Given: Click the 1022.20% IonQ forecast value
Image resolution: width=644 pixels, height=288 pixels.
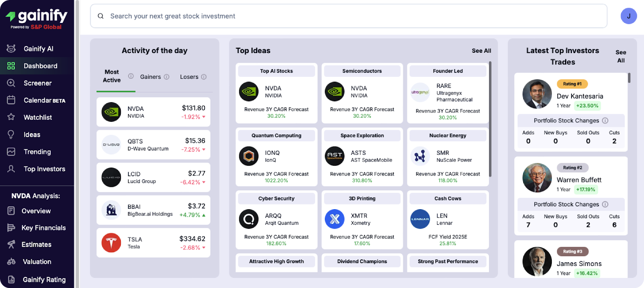Looking at the screenshot, I should click(x=277, y=181).
